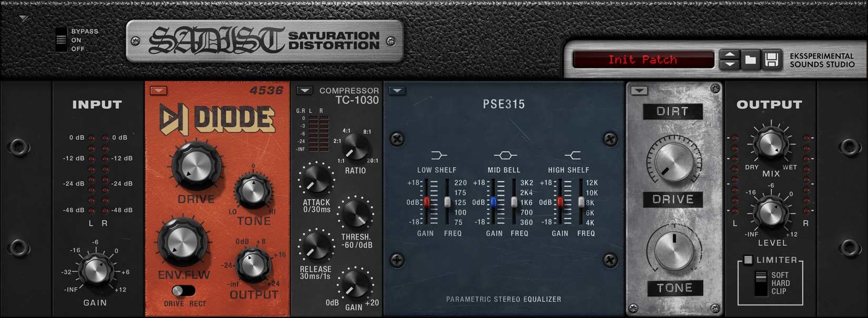The image size is (868, 318).
Task: Switch the Soft/Hard/Clip limiter mode
Action: point(760,283)
